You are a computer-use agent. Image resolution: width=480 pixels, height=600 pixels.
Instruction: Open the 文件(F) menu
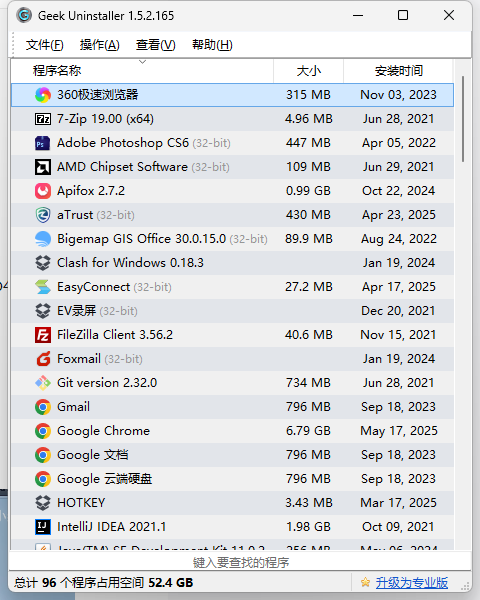point(44,45)
